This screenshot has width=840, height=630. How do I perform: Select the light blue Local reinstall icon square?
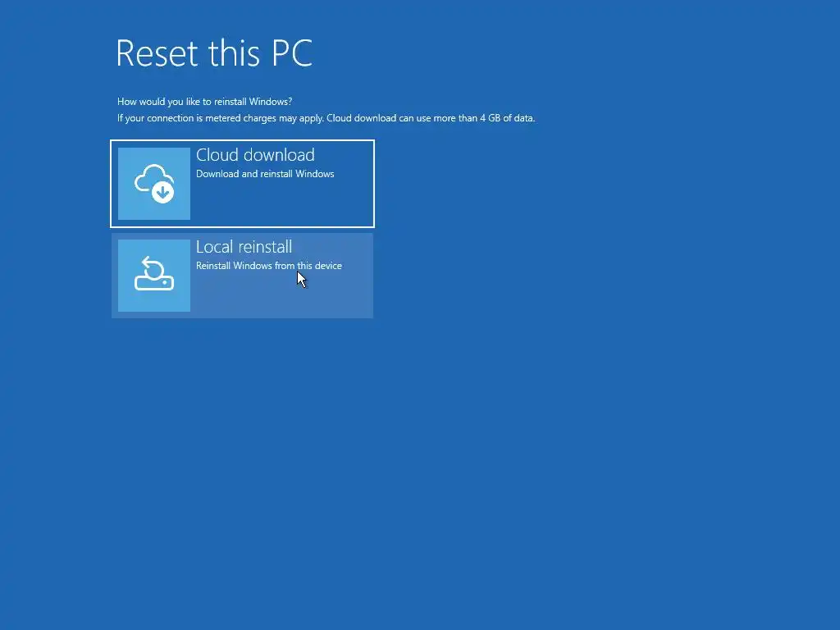click(x=153, y=276)
